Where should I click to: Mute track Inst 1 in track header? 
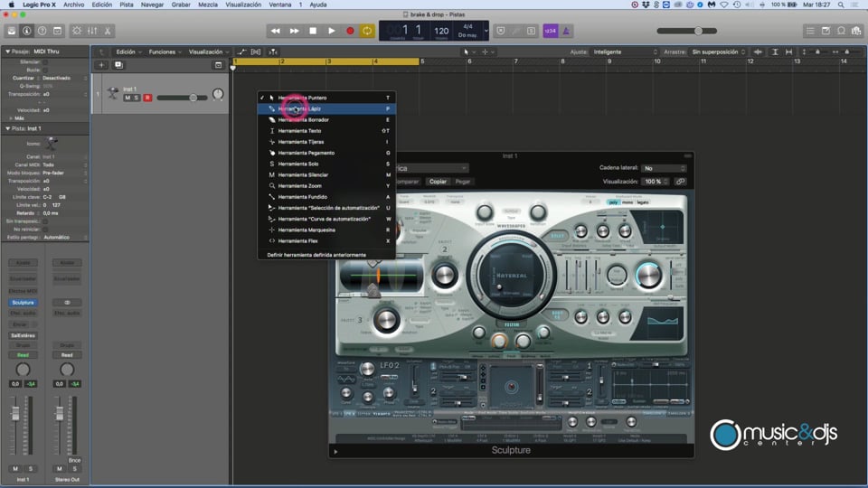tap(127, 98)
